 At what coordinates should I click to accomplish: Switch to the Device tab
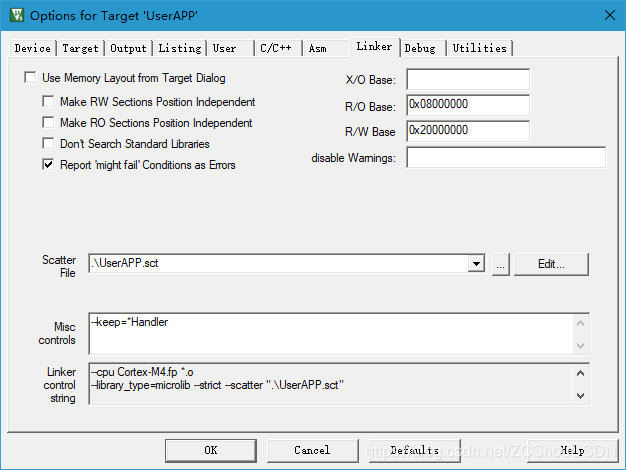coord(32,48)
